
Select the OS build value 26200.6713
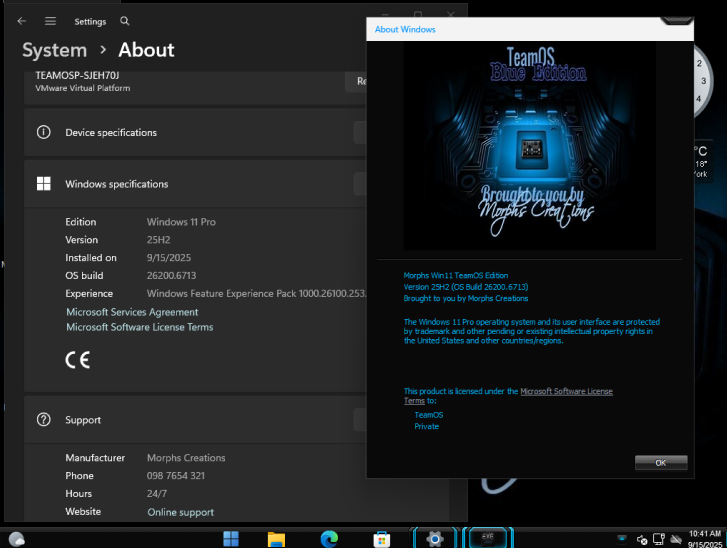tap(172, 276)
